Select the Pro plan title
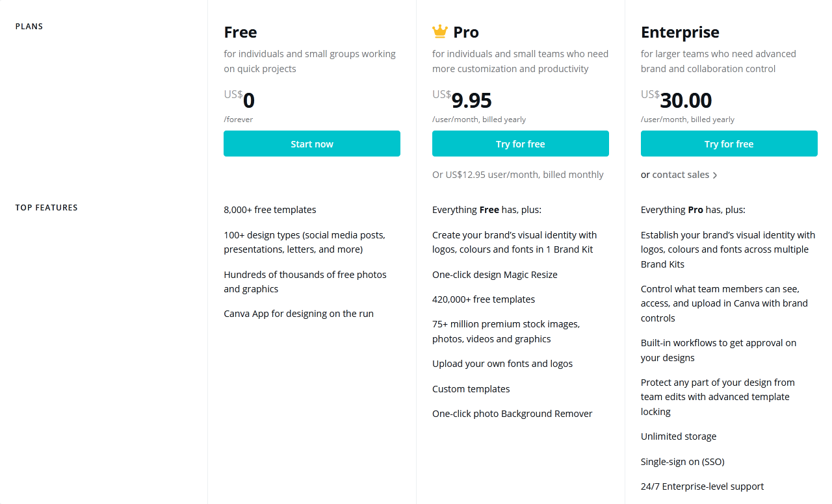Screen dimensions: 832x504 [466, 32]
